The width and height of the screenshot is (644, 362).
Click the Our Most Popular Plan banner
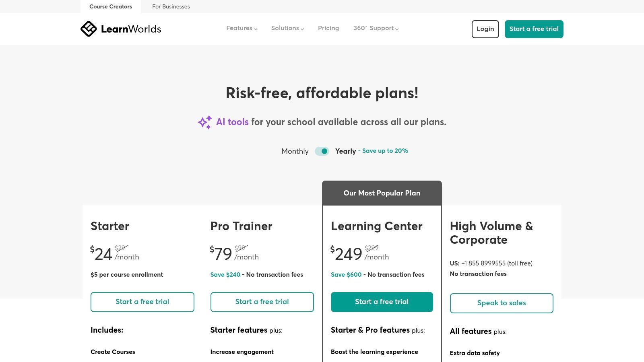pyautogui.click(x=382, y=193)
